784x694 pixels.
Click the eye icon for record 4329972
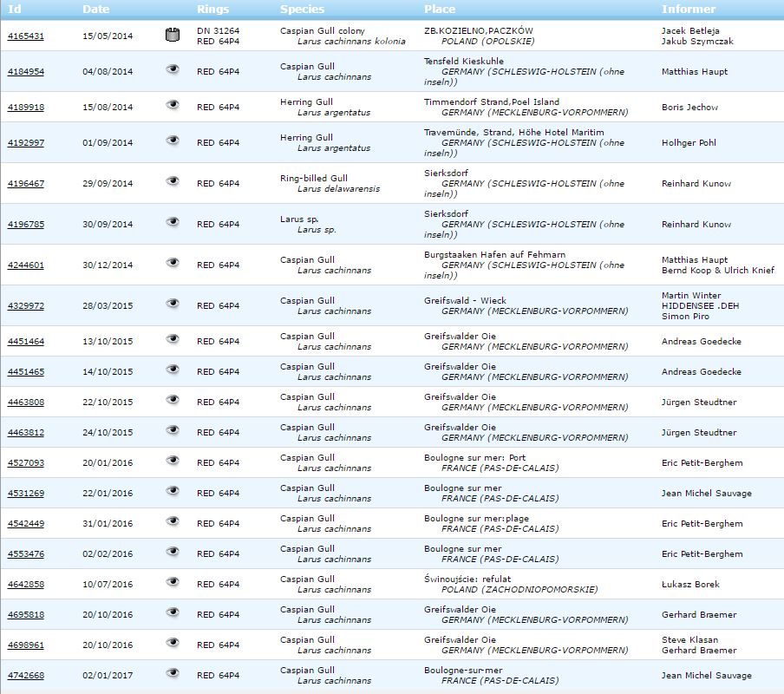[173, 304]
